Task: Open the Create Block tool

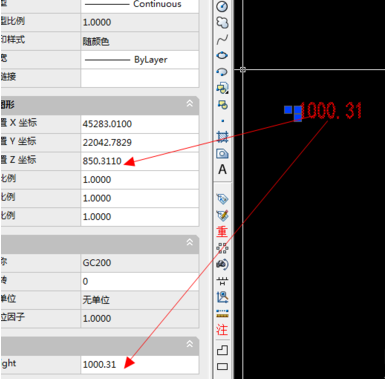Action: click(222, 105)
